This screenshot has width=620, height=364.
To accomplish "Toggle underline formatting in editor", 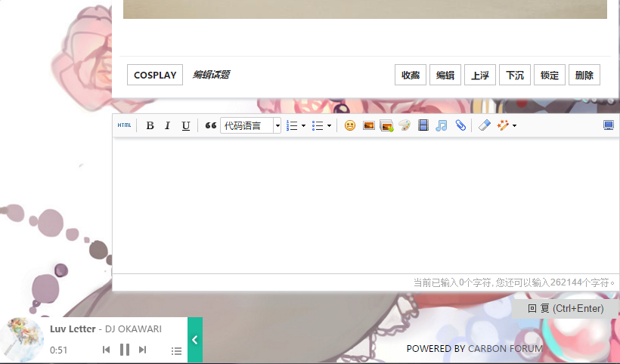I will 185,125.
